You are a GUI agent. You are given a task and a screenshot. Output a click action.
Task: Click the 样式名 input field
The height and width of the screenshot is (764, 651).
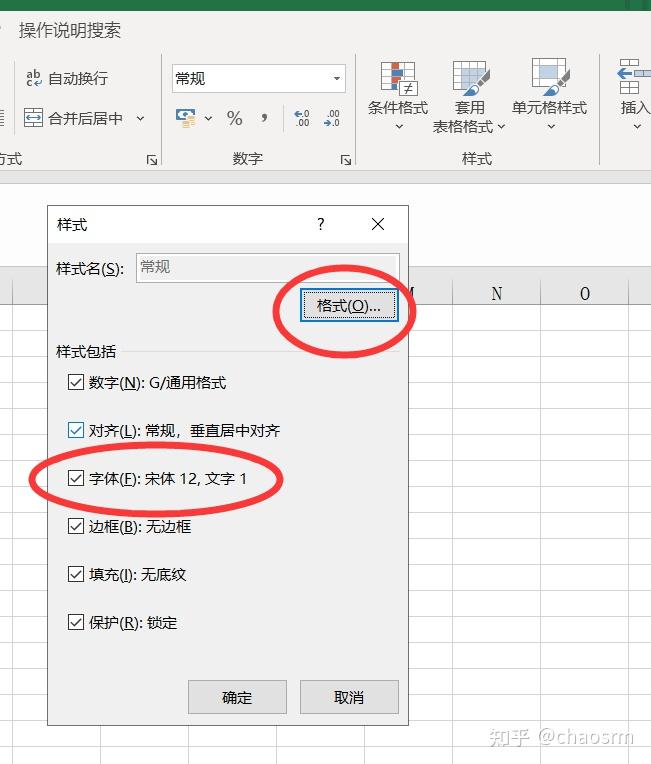[x=268, y=267]
